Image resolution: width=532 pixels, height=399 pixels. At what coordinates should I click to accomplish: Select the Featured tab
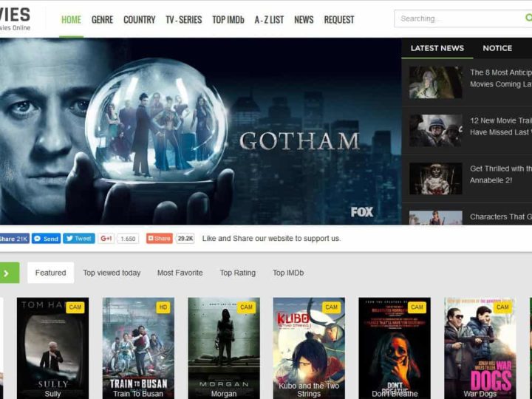click(50, 273)
